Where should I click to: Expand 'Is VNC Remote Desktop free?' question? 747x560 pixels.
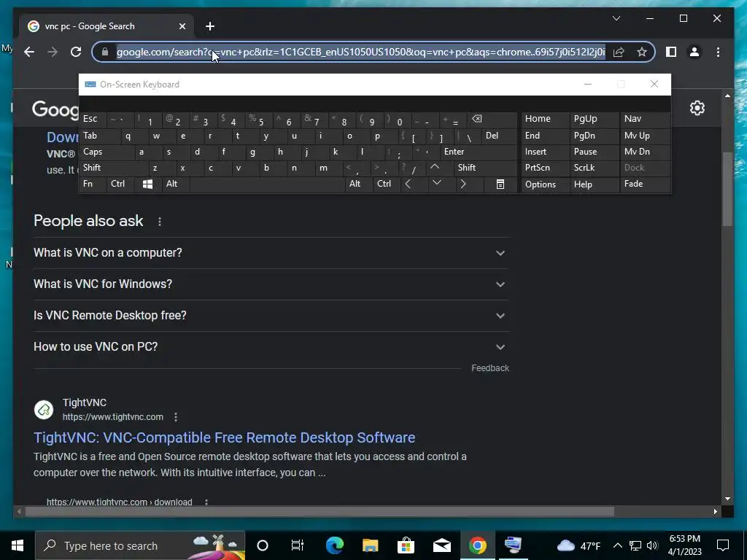[271, 316]
